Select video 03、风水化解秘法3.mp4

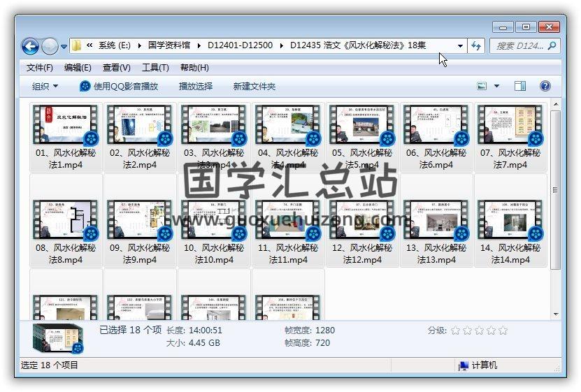[x=214, y=138]
